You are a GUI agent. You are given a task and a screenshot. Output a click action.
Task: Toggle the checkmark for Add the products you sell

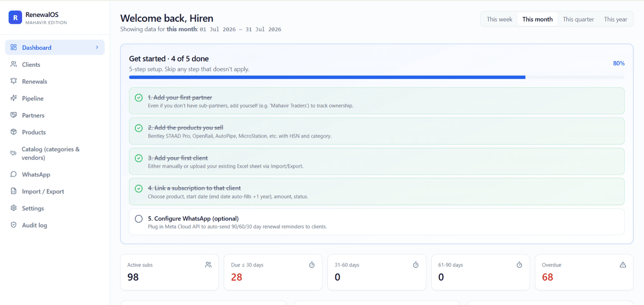point(138,128)
